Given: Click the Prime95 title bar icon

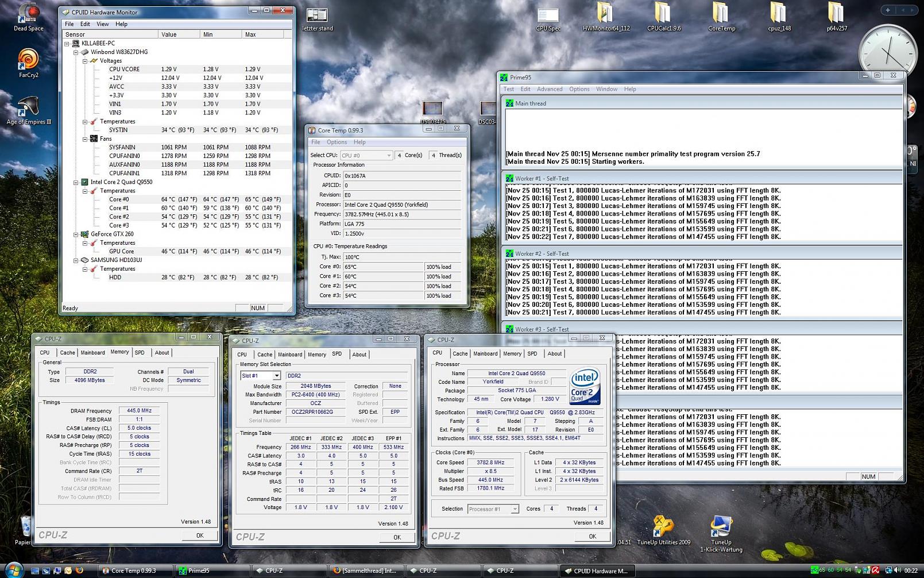Looking at the screenshot, I should pos(504,78).
